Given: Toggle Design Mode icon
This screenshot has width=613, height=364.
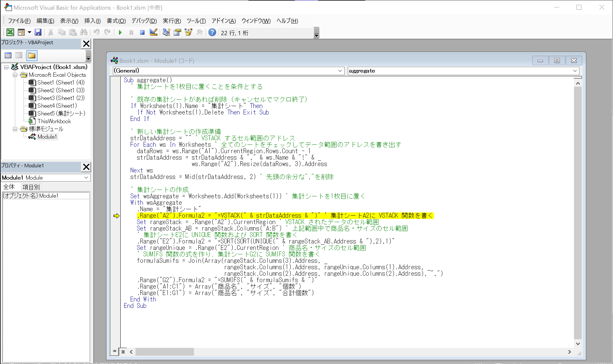Looking at the screenshot, I should tap(154, 32).
